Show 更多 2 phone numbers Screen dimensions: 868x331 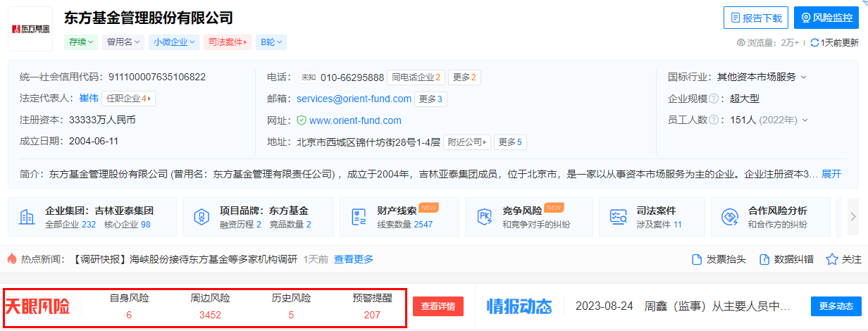click(464, 77)
